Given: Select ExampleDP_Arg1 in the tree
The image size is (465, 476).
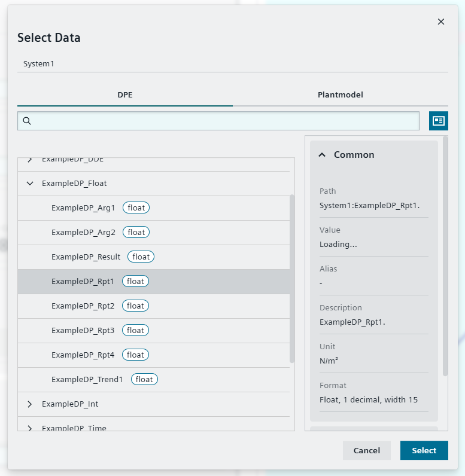Looking at the screenshot, I should (x=83, y=208).
